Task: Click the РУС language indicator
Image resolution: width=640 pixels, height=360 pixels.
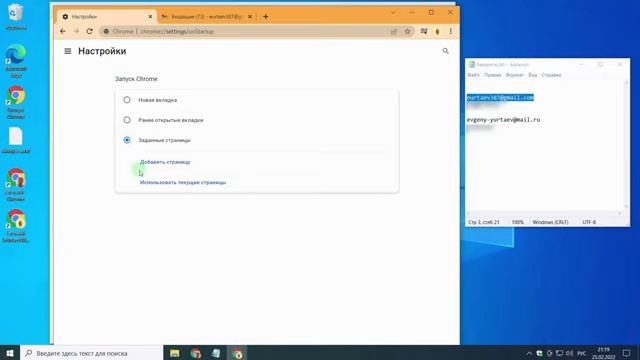Action: tap(582, 353)
